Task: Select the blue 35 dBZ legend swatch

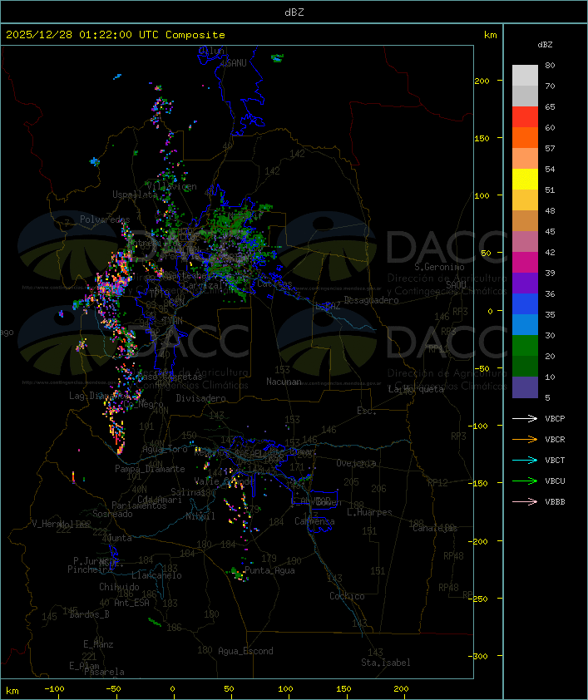Action: [525, 304]
